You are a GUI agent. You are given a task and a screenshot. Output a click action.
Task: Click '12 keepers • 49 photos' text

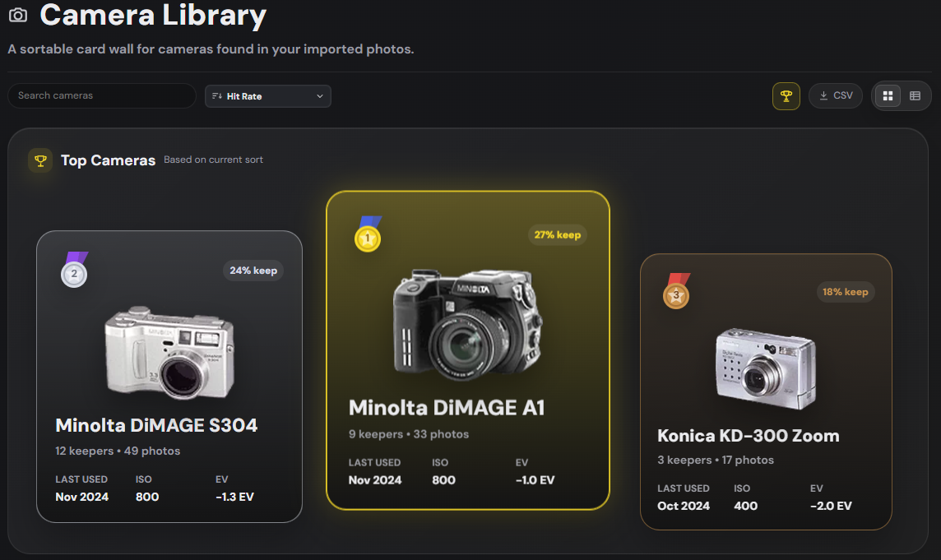[118, 451]
